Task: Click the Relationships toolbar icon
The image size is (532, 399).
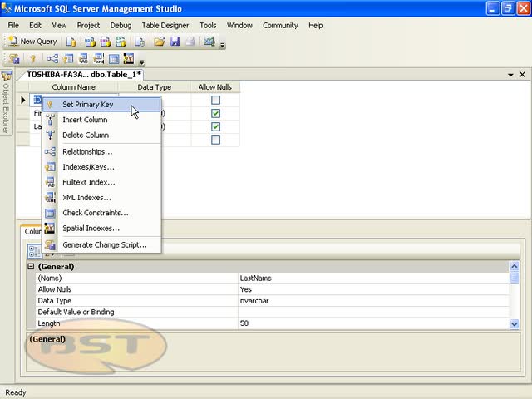Action: coord(52,59)
